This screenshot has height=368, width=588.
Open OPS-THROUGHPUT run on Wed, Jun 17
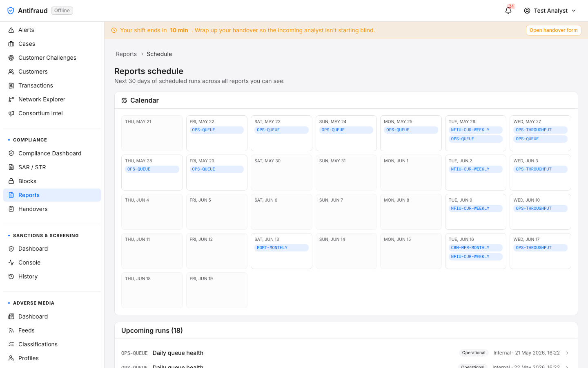pyautogui.click(x=540, y=248)
